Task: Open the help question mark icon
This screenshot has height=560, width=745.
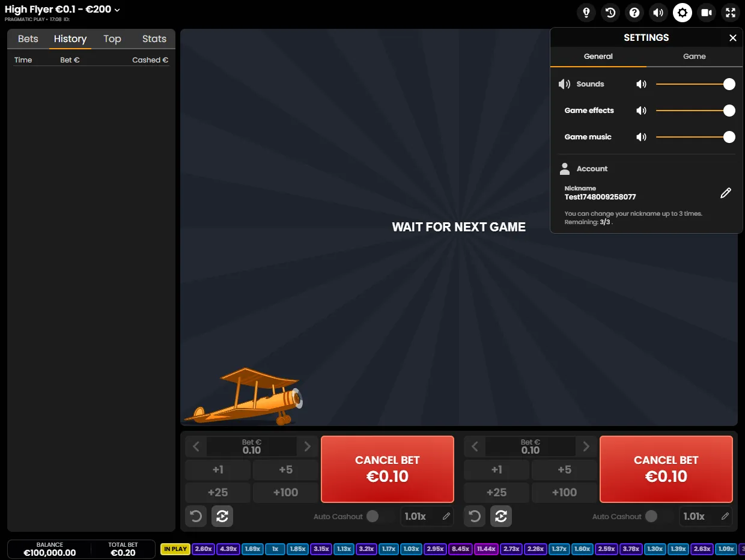Action: pos(634,12)
